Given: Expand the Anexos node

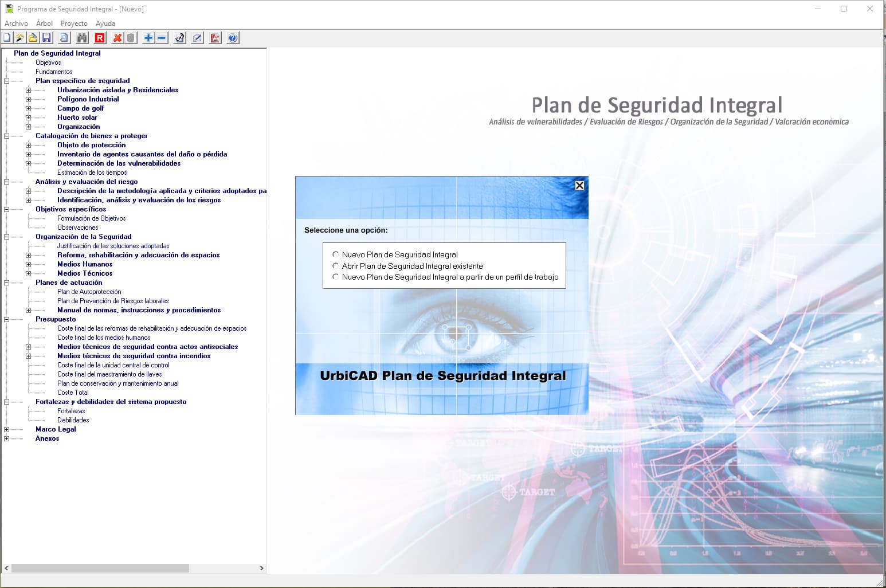Looking at the screenshot, I should coord(6,438).
